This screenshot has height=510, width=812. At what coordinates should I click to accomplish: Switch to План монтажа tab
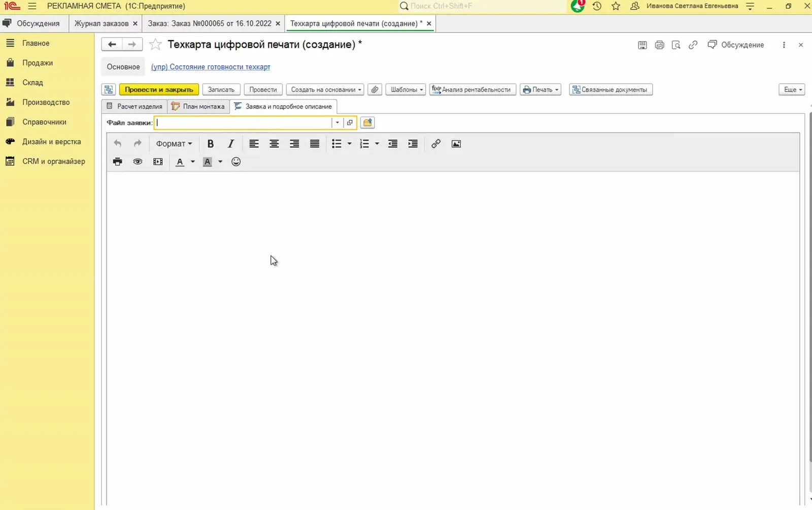pyautogui.click(x=198, y=106)
